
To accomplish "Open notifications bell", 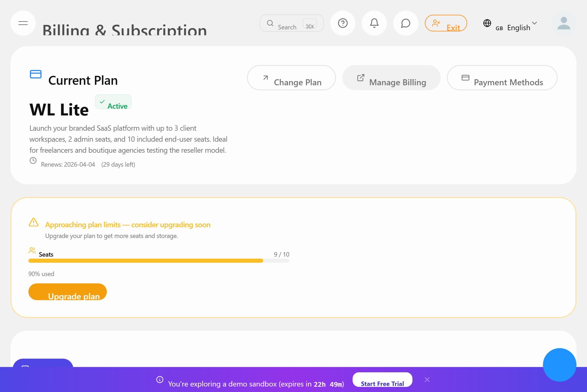I will tap(374, 23).
